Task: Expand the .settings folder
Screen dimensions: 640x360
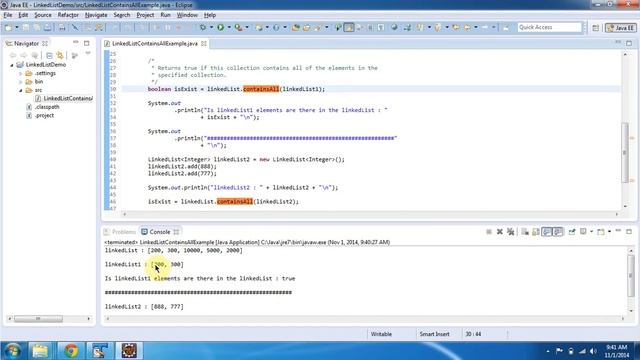Action: click(x=21, y=73)
